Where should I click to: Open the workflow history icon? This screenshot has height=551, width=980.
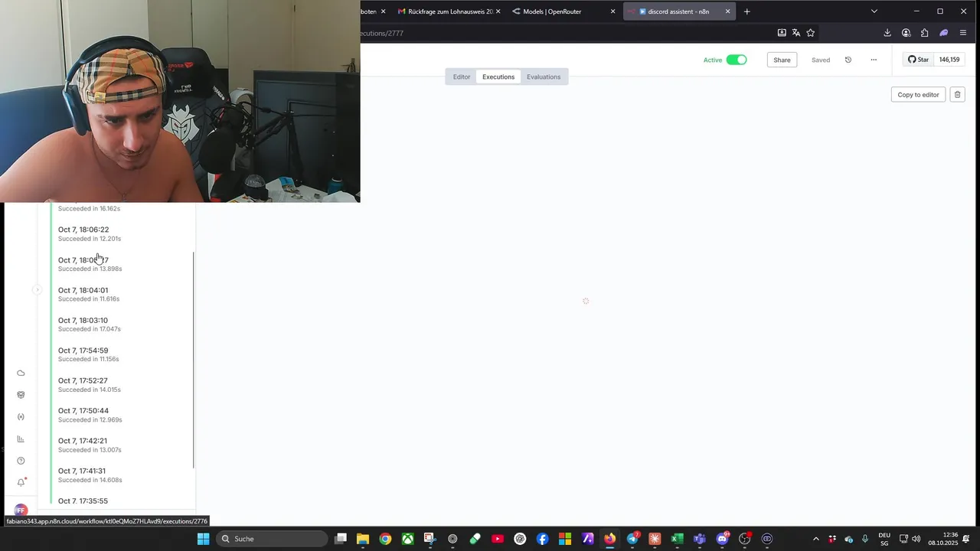click(x=848, y=60)
